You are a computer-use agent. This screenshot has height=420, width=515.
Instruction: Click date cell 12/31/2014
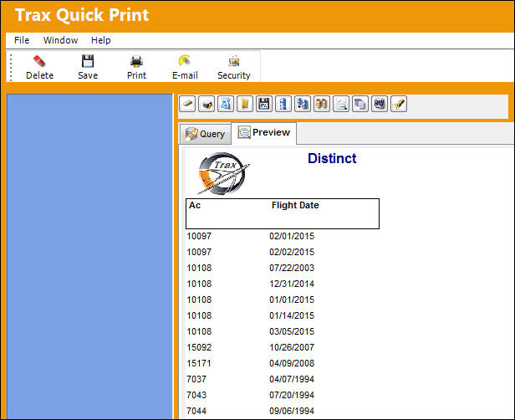(x=292, y=284)
